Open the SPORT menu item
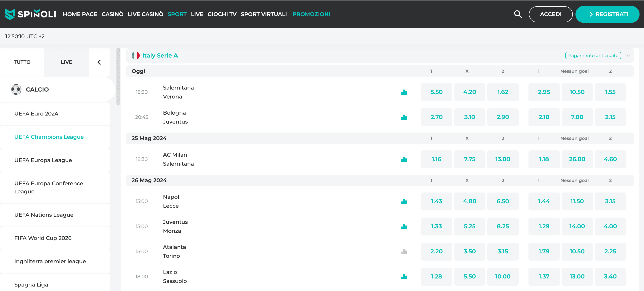The height and width of the screenshot is (291, 644). click(177, 14)
